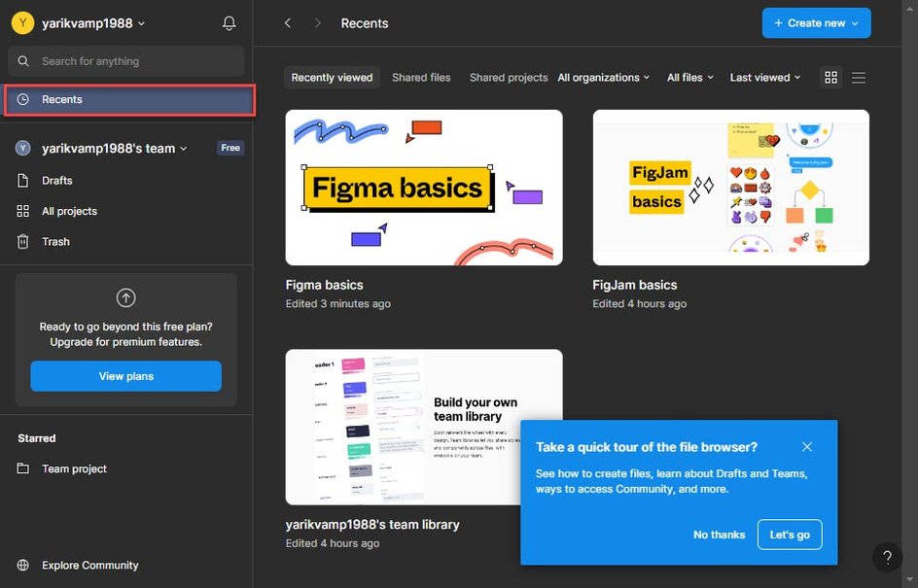Viewport: 918px width, 588px height.
Task: Click the FigJam basics file title
Action: click(x=635, y=285)
